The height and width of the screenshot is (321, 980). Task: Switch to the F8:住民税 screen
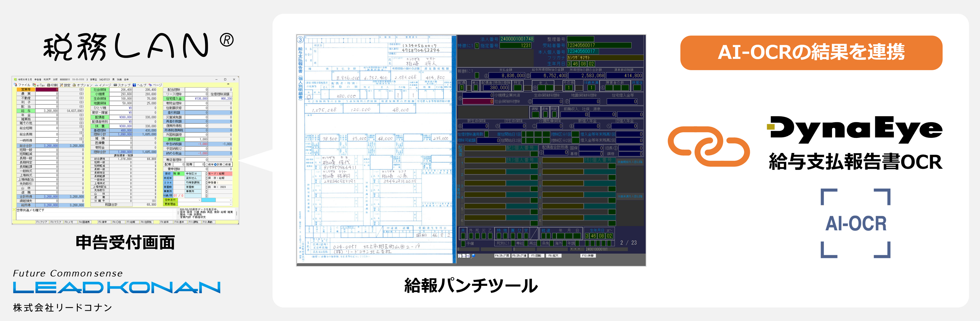tap(146, 222)
